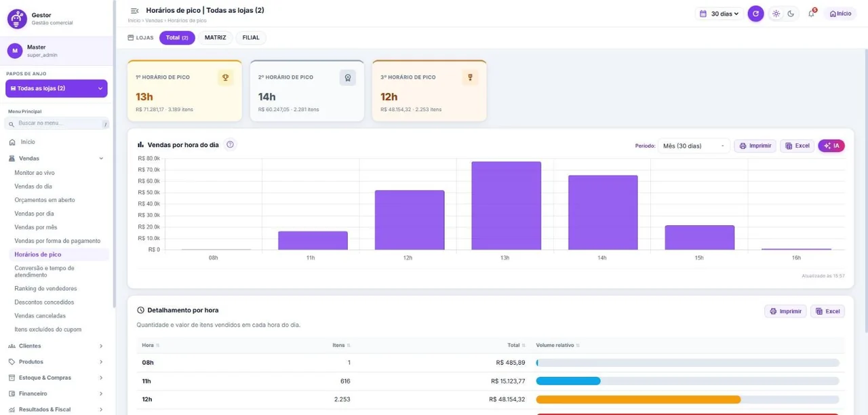Click the Master user avatar
The image size is (868, 415).
pos(15,51)
